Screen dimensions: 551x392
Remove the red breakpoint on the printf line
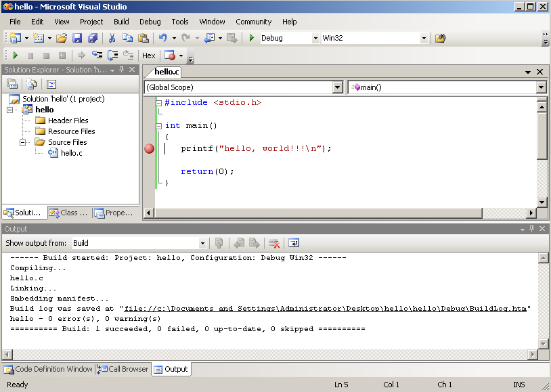click(x=150, y=149)
